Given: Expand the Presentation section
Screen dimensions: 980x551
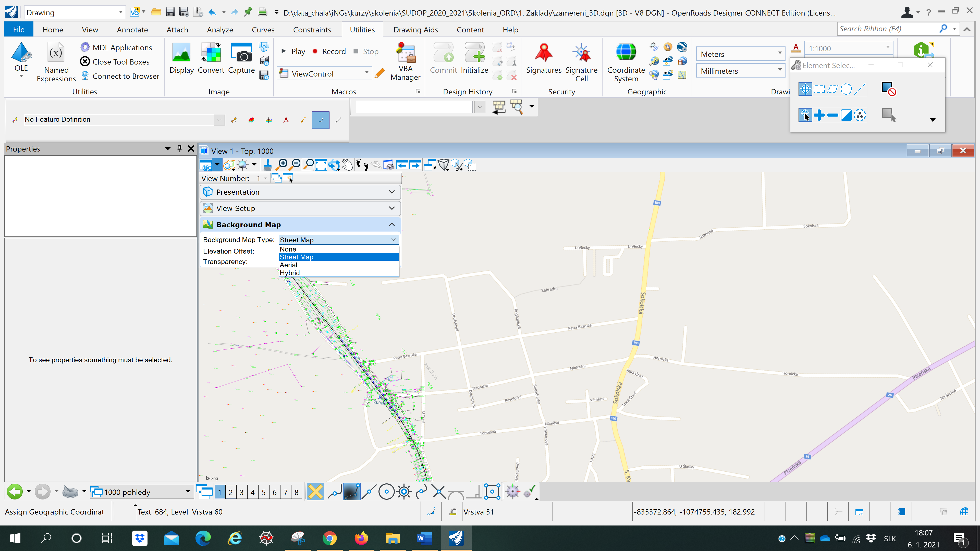Looking at the screenshot, I should coord(300,192).
